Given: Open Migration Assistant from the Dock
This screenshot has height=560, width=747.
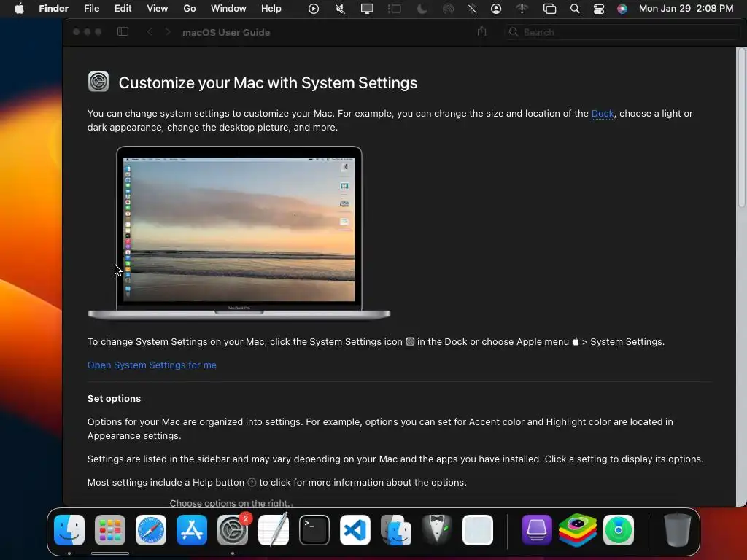Looking at the screenshot, I should point(396,529).
